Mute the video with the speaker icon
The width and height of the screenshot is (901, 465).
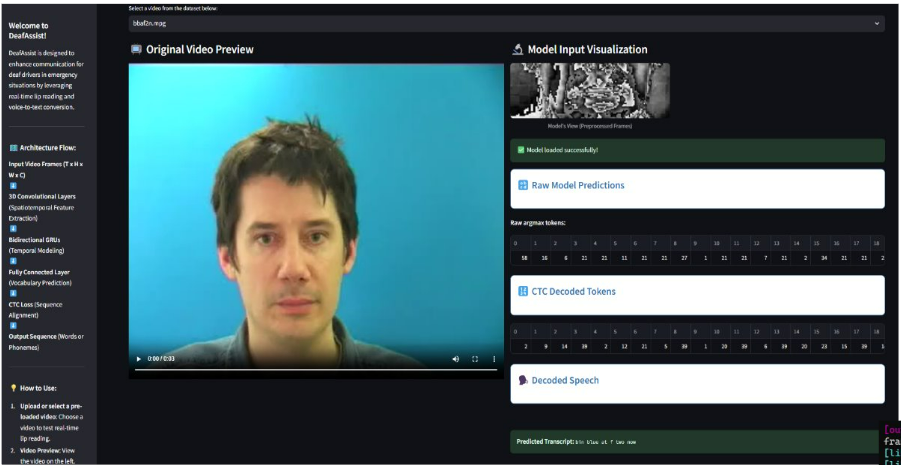click(x=456, y=359)
